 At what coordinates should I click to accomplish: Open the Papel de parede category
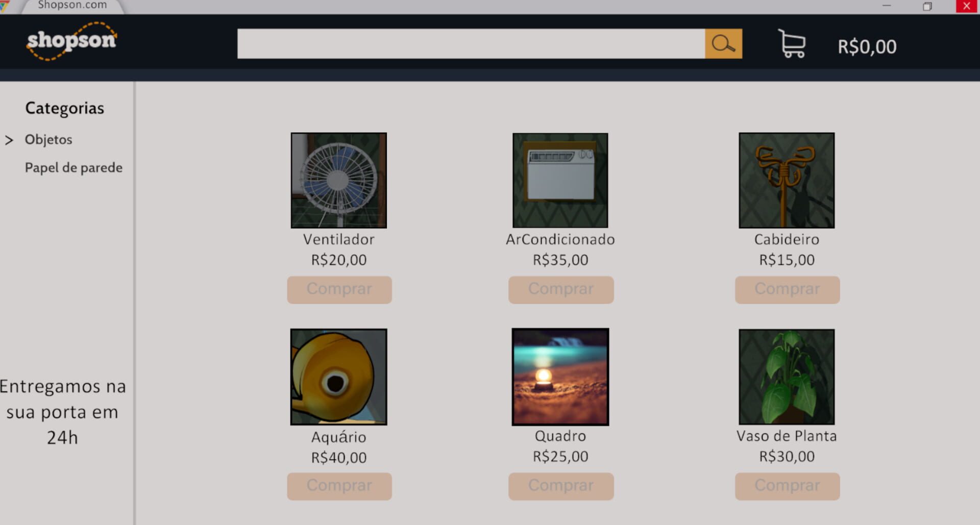(x=73, y=168)
